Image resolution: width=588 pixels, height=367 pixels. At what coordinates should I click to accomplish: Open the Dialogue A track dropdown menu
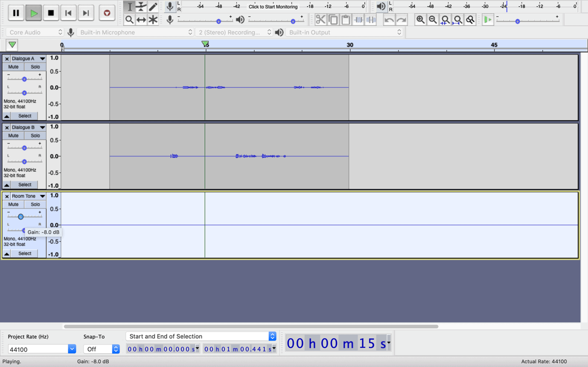(42, 59)
